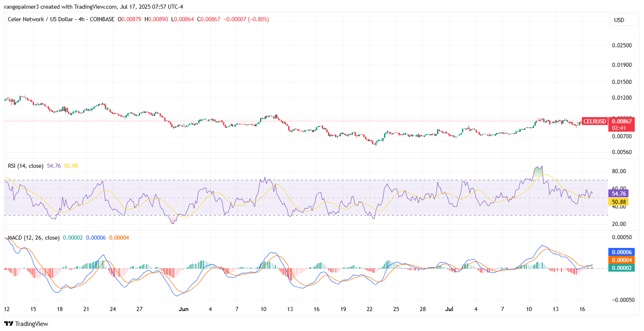Click the close price C0.00867 value
The image size is (644, 331).
pyautogui.click(x=209, y=19)
